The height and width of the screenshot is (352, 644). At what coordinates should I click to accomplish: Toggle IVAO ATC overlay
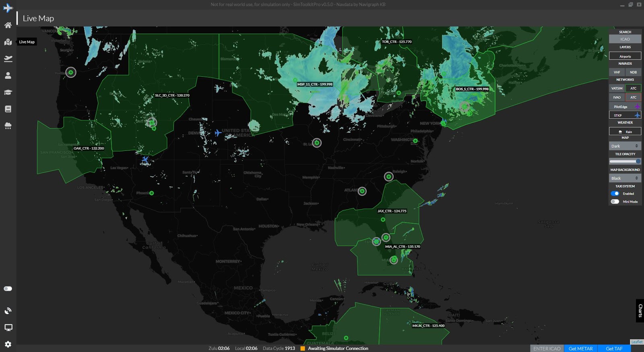[633, 97]
